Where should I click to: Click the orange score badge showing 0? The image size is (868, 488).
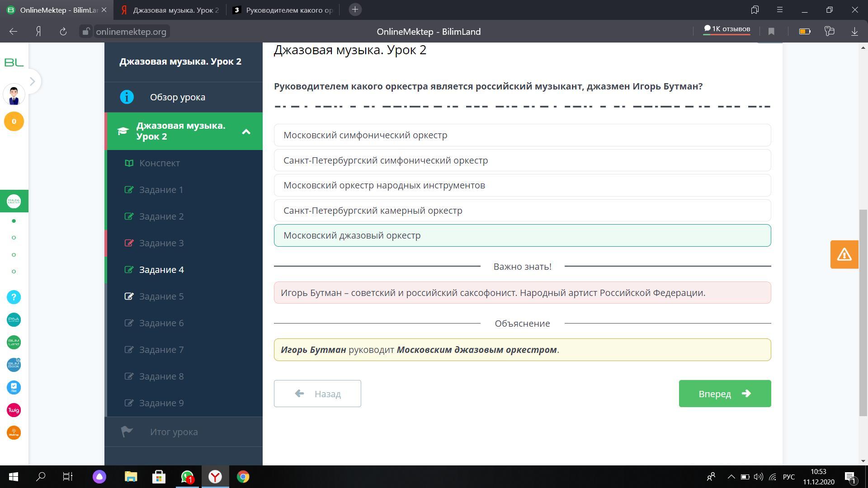pyautogui.click(x=14, y=122)
